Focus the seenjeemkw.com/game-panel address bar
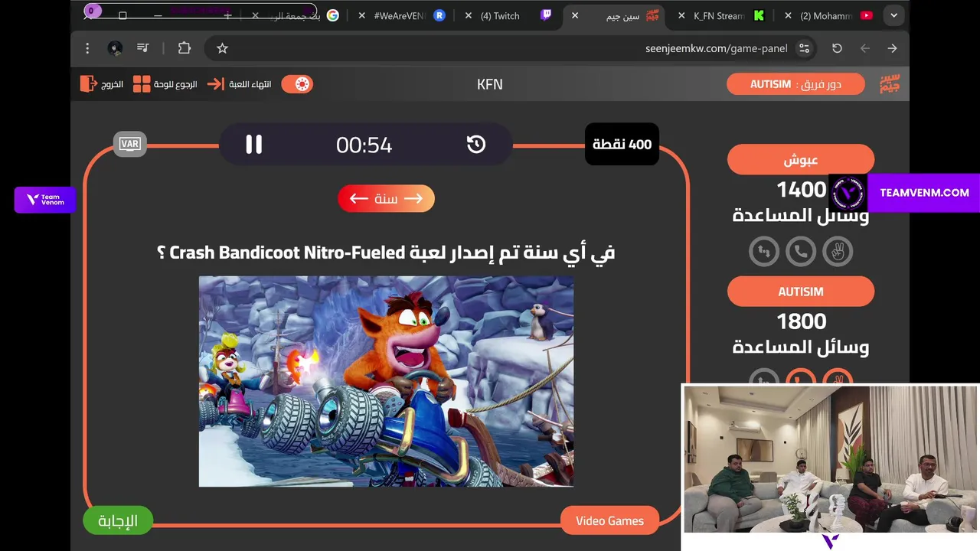980x551 pixels. pos(511,48)
